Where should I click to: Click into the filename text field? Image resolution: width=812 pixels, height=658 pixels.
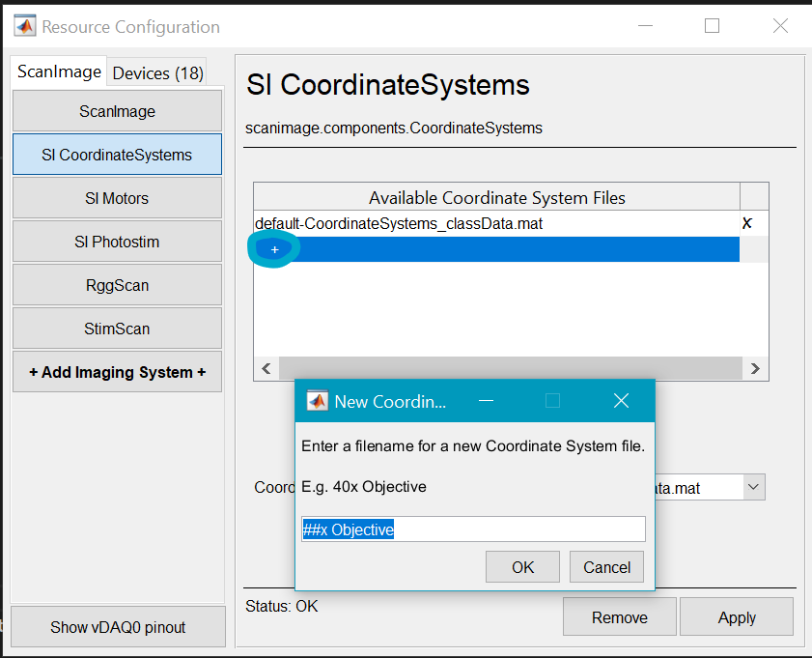click(473, 529)
